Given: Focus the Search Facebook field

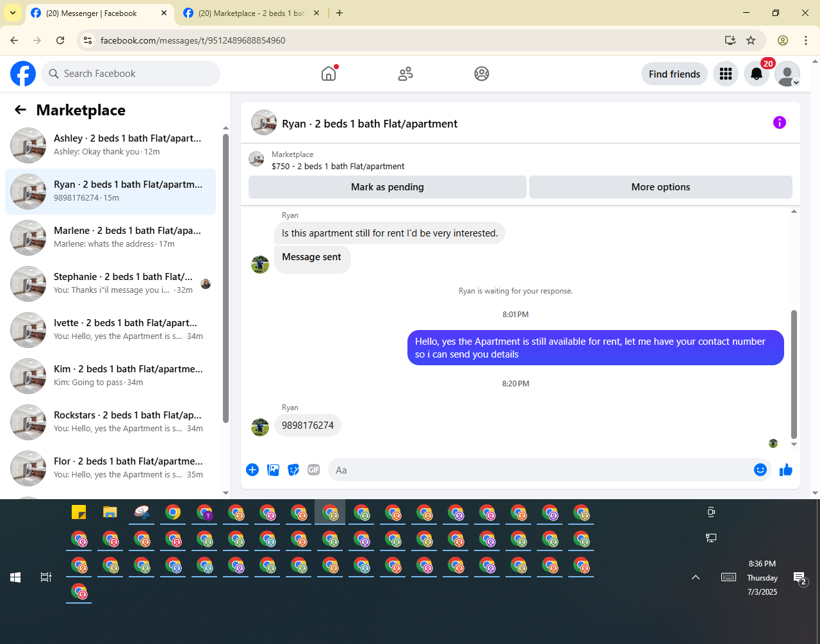Looking at the screenshot, I should 131,74.
